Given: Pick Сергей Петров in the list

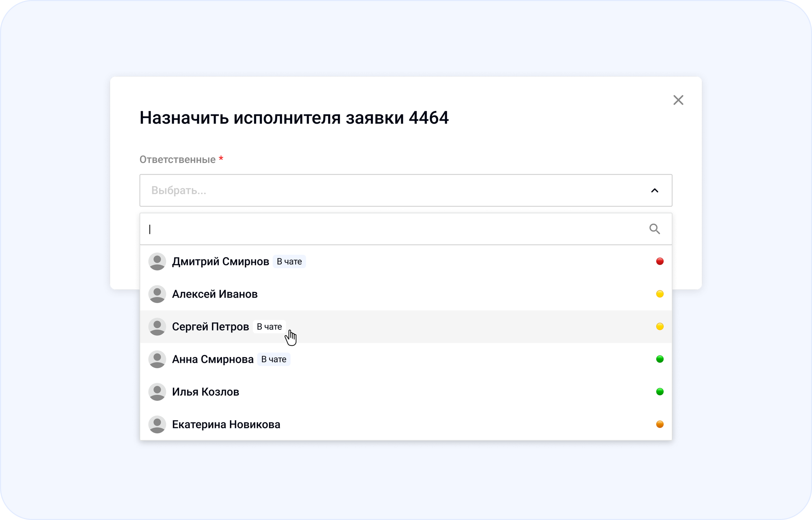Looking at the screenshot, I should pyautogui.click(x=406, y=326).
